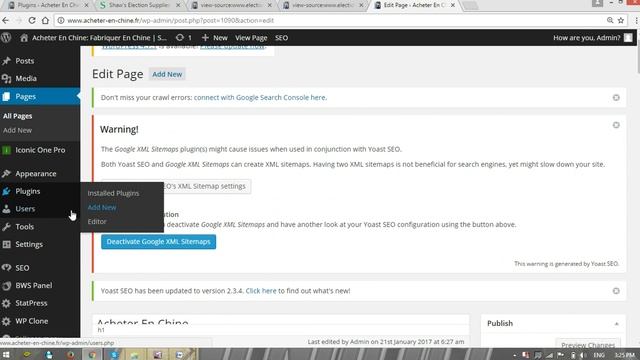Open connect with Google Search Console link
Viewport: 640px width, 360px height.
260,98
